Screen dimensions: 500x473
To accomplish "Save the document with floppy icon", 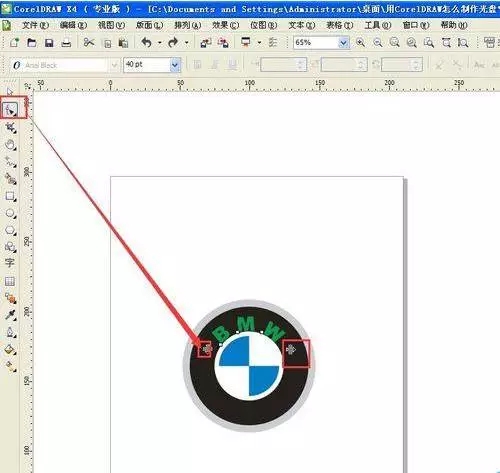I will [49, 42].
